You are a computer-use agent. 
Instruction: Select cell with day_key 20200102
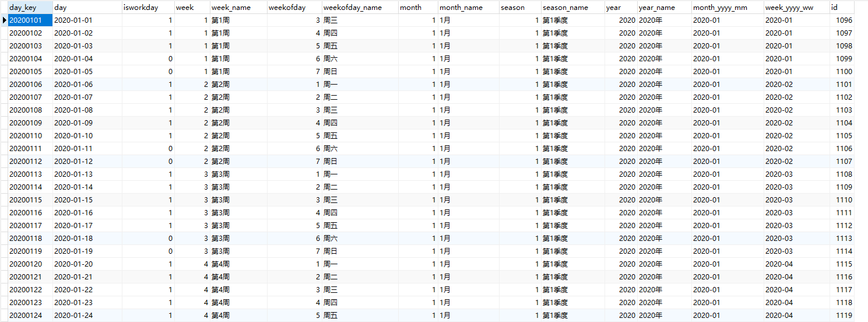pos(30,33)
